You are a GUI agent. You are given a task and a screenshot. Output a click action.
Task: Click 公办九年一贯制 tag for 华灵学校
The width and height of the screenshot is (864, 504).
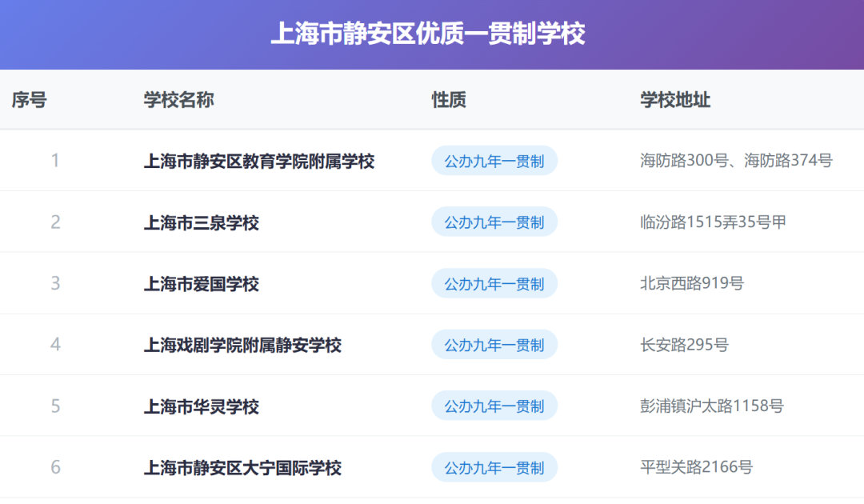(x=494, y=406)
